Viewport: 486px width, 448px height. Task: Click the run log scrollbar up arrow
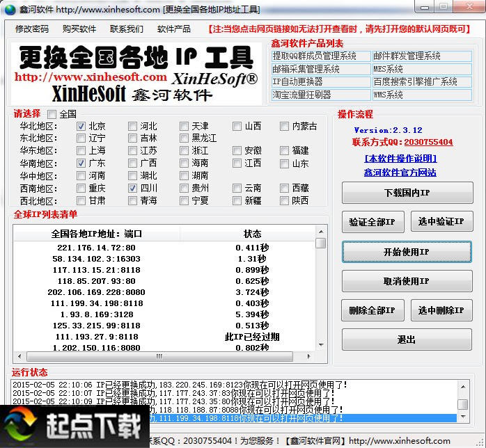tap(463, 387)
